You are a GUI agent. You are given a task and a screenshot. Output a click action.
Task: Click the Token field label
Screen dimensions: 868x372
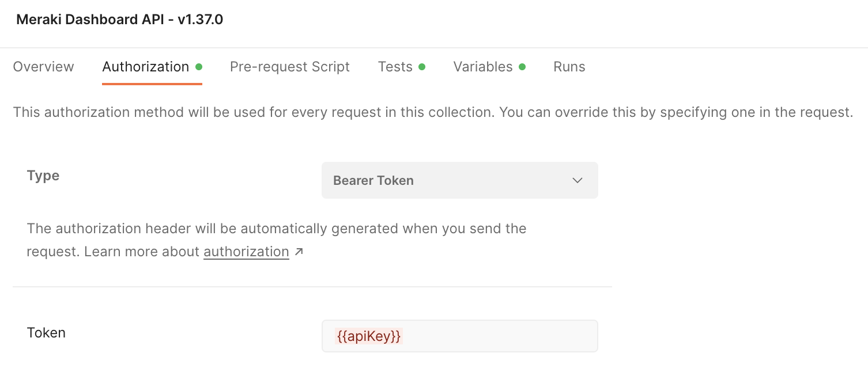(x=46, y=332)
